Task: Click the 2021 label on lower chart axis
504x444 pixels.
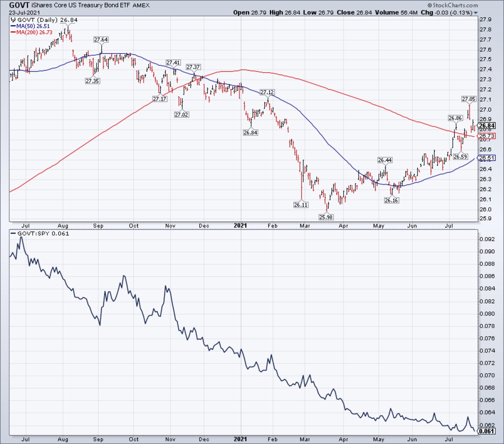Action: (x=241, y=439)
